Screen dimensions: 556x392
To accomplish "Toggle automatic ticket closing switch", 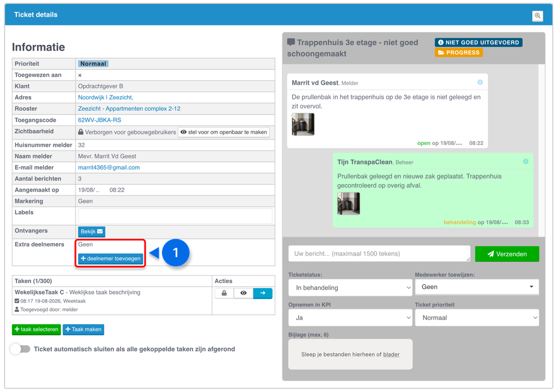I will pyautogui.click(x=20, y=349).
